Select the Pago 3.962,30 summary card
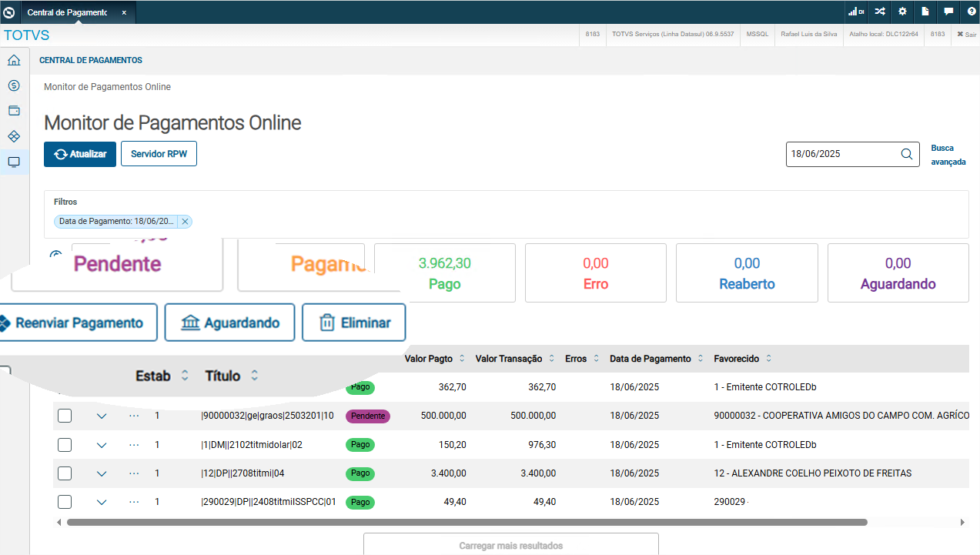980x555 pixels. (445, 272)
